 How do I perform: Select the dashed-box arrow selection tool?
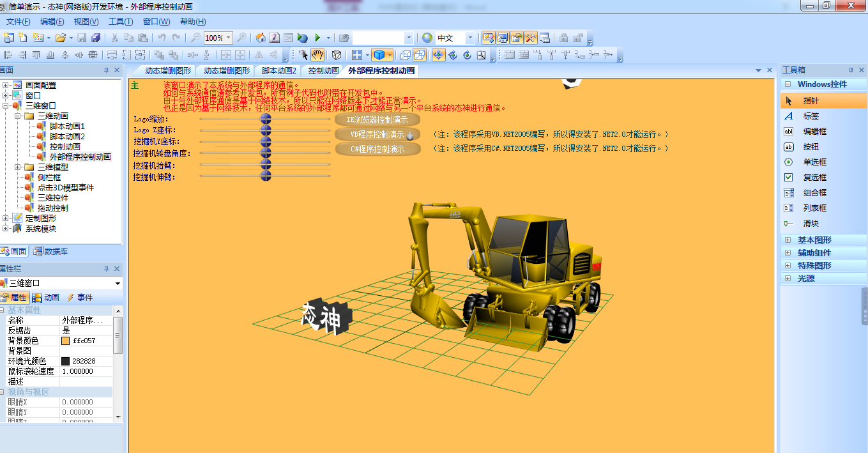pos(304,55)
